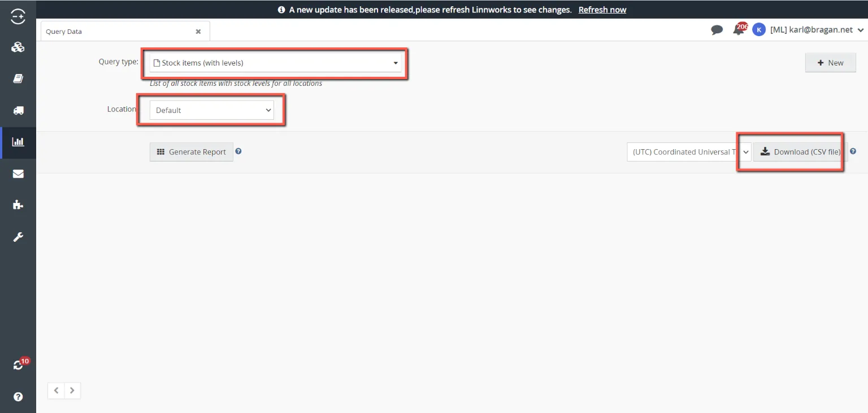The width and height of the screenshot is (868, 413).
Task: Open the Apps puzzle piece icon in the sidebar
Action: pos(18,205)
